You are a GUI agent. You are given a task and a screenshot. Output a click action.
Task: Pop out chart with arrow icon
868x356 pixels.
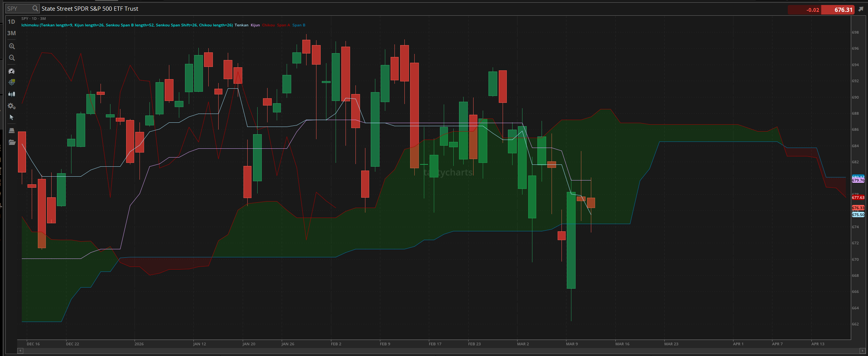pyautogui.click(x=861, y=9)
